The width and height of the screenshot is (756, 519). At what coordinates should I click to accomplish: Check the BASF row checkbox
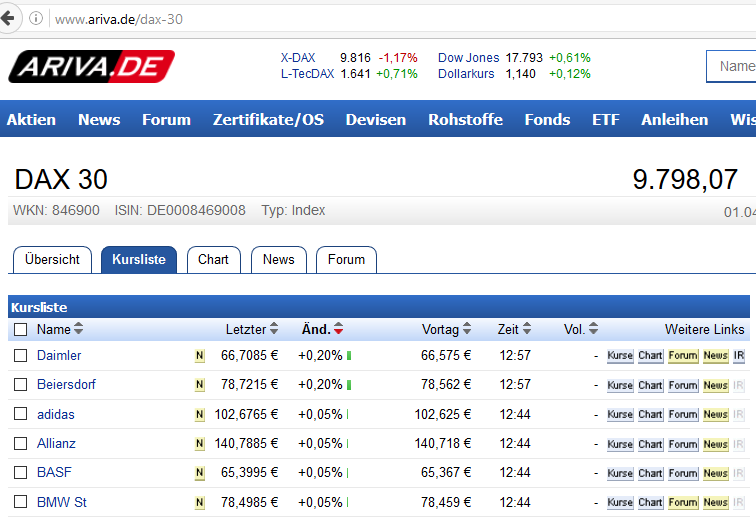[x=20, y=472]
